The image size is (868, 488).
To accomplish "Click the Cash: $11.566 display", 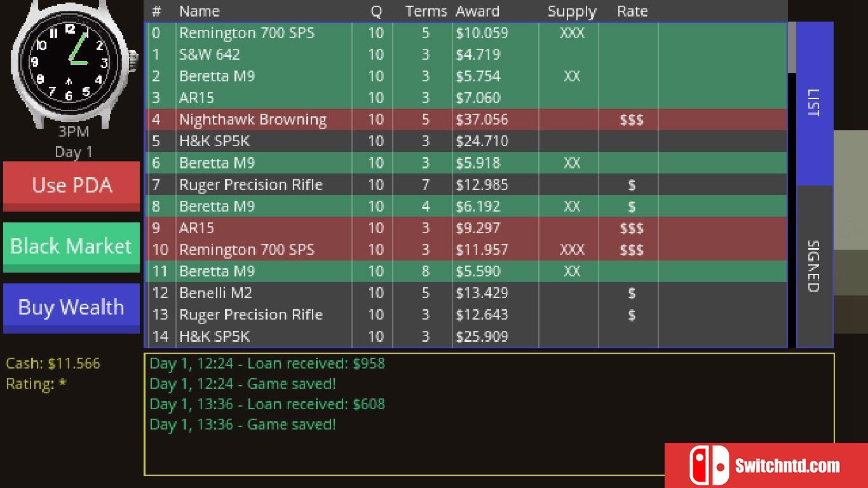I will [x=53, y=363].
